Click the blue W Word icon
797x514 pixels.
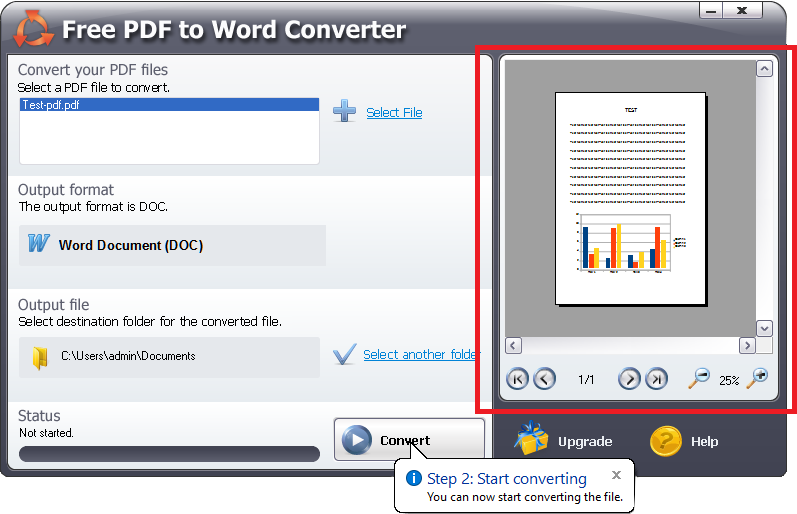click(39, 243)
